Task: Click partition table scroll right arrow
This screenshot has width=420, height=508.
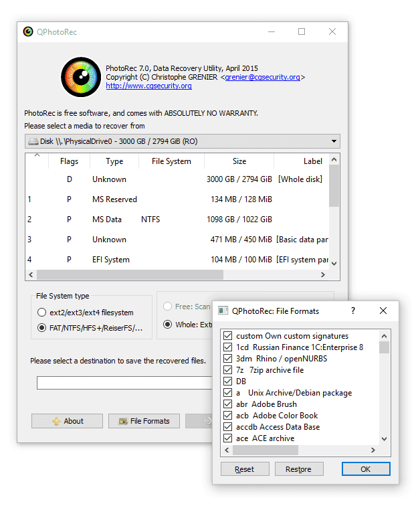Action: (323, 274)
